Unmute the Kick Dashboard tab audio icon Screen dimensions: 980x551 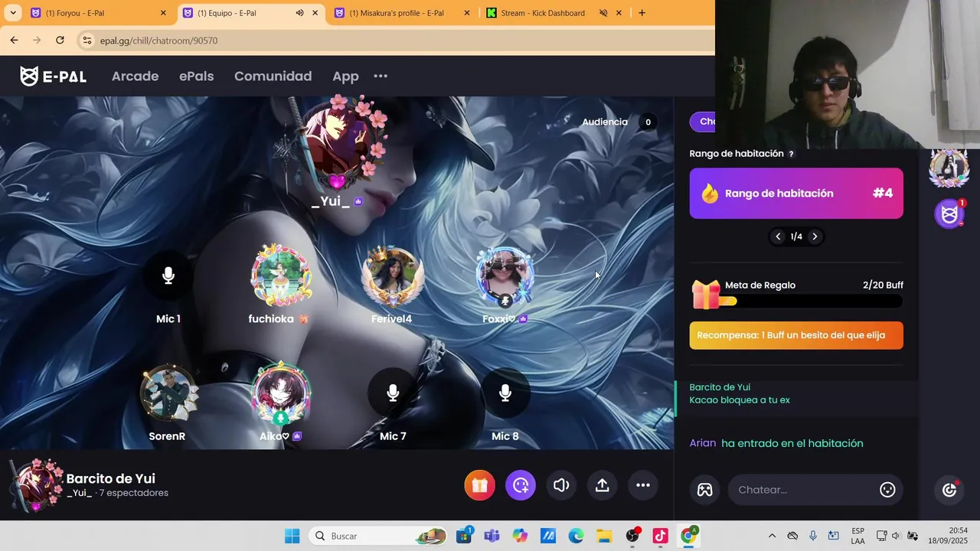click(603, 13)
